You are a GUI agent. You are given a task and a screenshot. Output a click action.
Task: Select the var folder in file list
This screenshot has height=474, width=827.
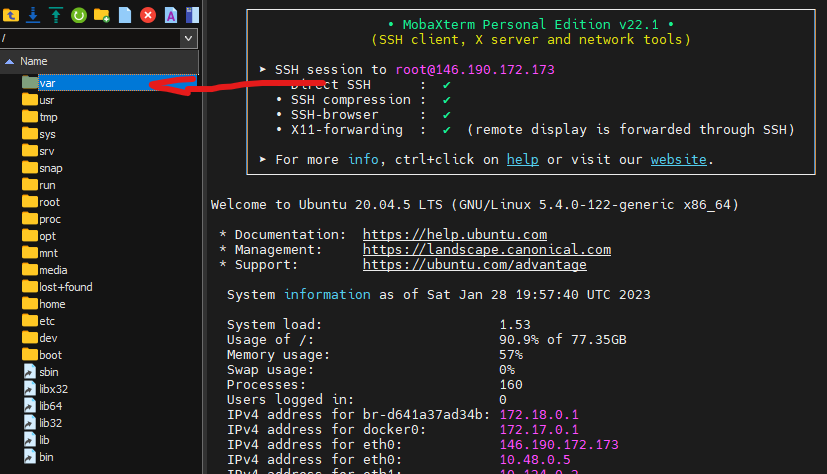[47, 83]
